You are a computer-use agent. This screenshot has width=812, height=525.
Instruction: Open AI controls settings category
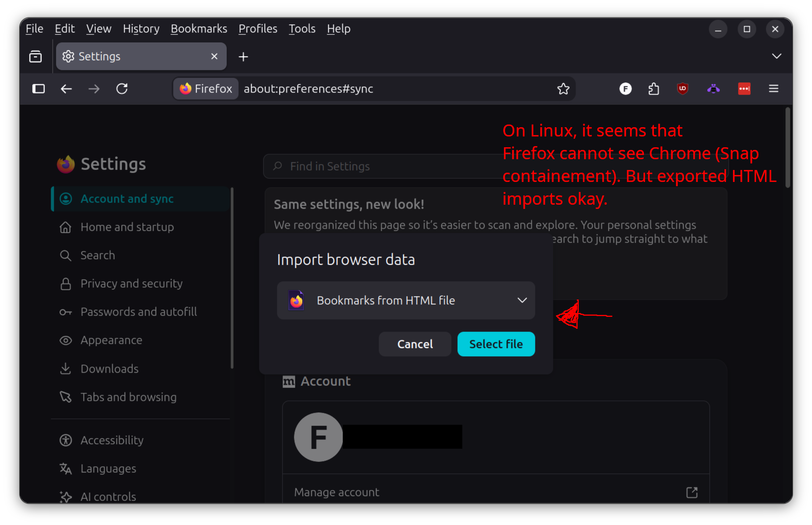[140, 497]
